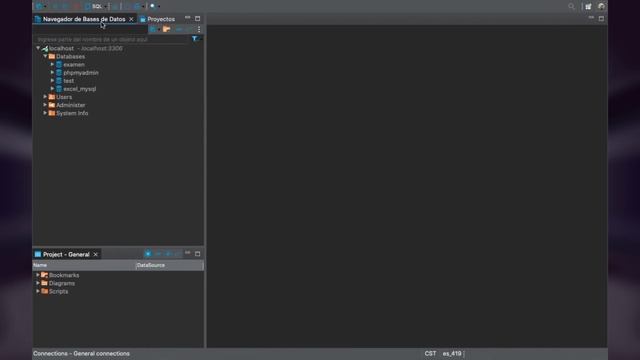640x360 pixels.
Task: Sort by the Name column header
Action: (x=84, y=265)
